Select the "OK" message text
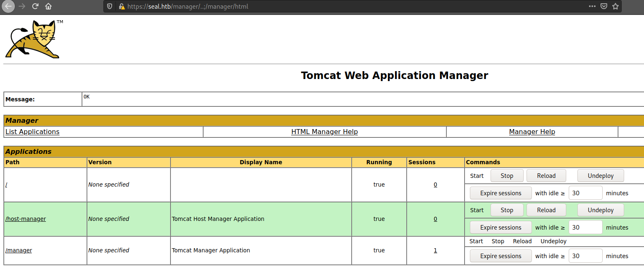Viewport: 644px width, 266px height. 86,97
